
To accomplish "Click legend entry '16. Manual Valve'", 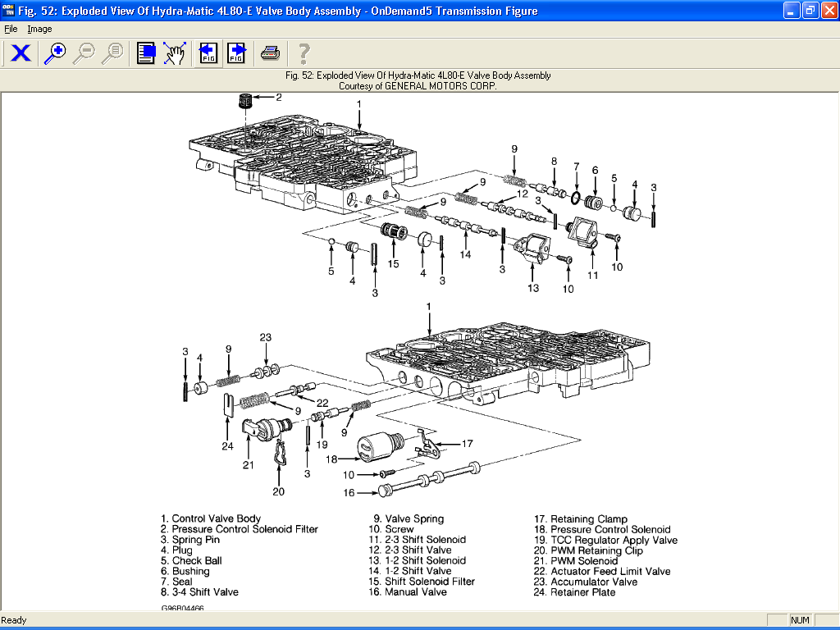I will (408, 592).
